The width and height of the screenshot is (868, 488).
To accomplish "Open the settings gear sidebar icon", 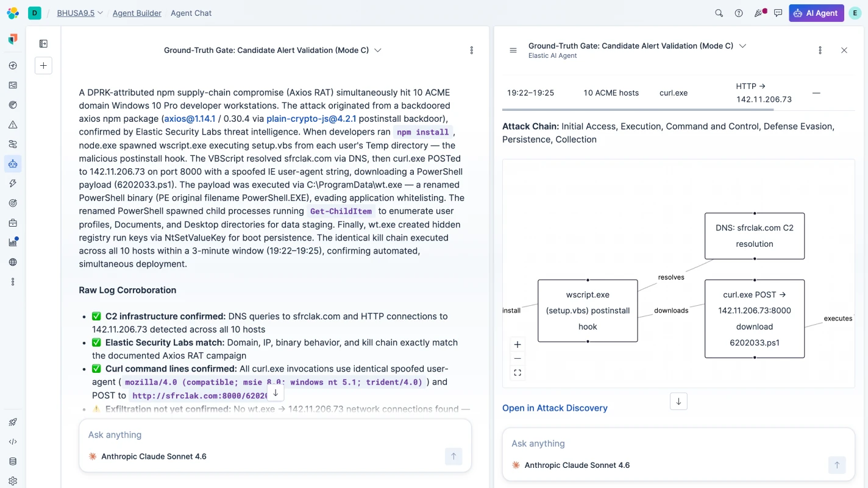I will click(x=13, y=481).
